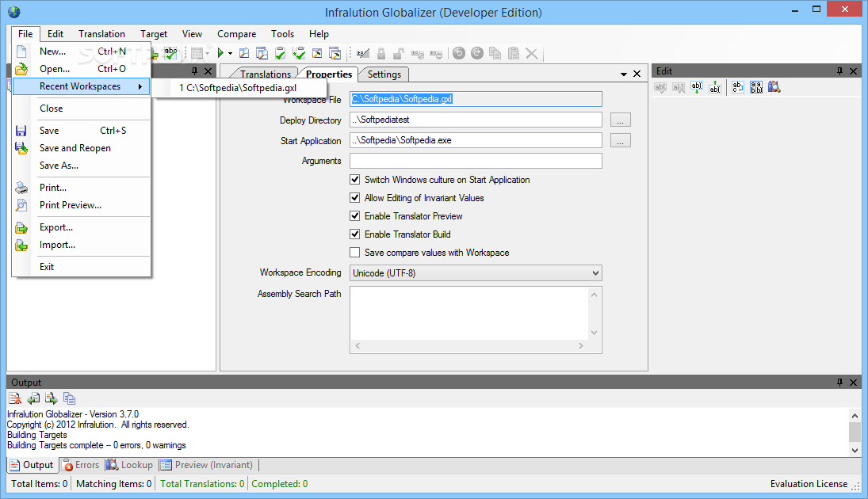868x499 pixels.
Task: Click the stacked windows hammer build-all icon
Action: coord(335,53)
